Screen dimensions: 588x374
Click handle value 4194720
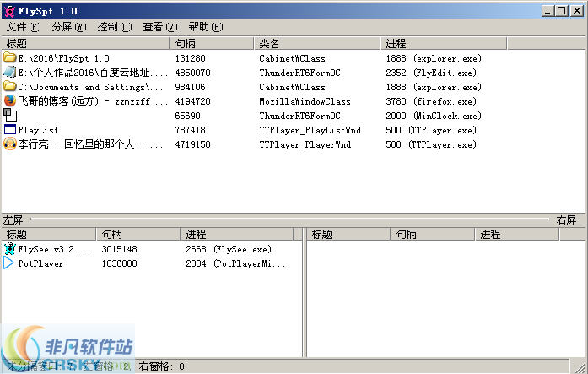pyautogui.click(x=192, y=101)
